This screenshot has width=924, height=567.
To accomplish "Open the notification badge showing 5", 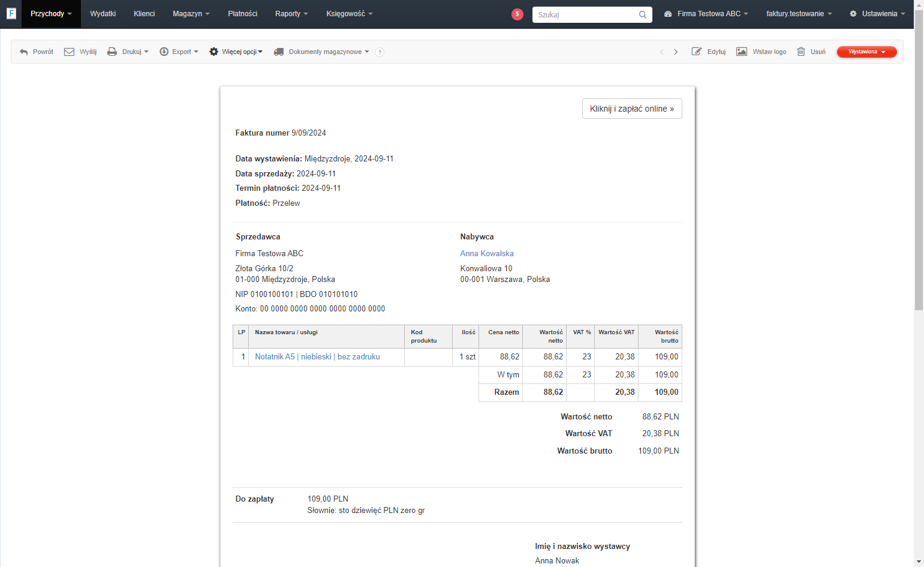I will click(x=517, y=14).
